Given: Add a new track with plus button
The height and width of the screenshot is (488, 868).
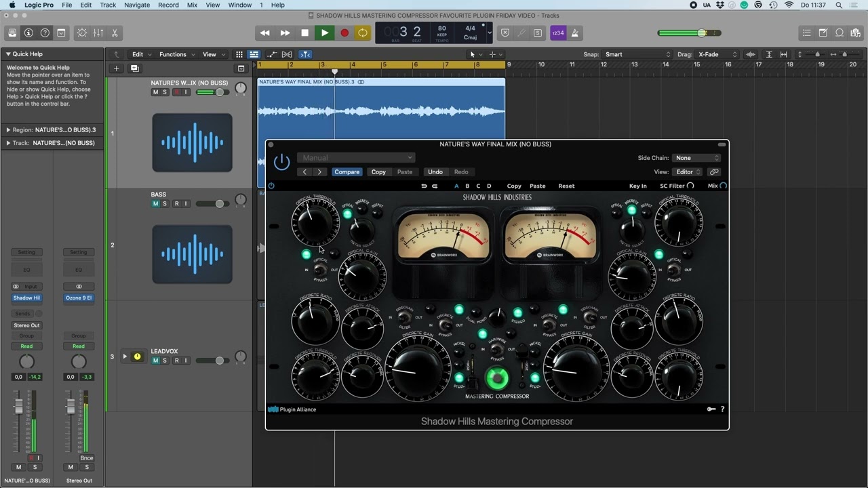Looking at the screenshot, I should (x=116, y=68).
